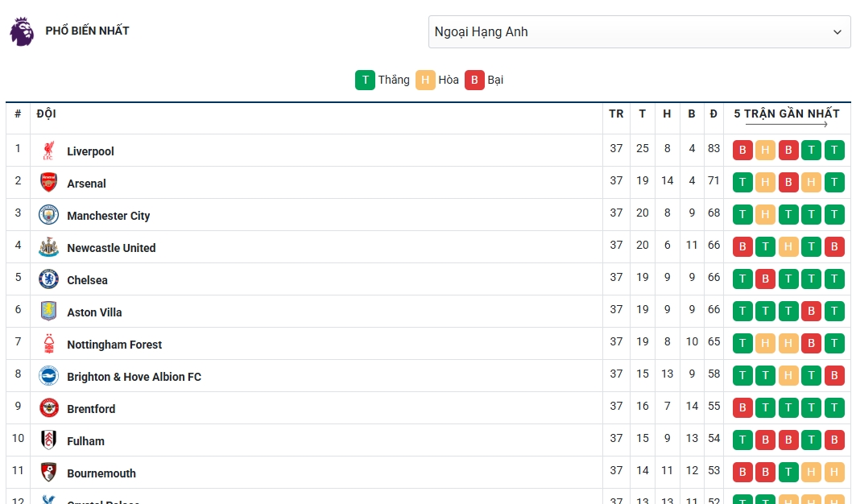This screenshot has height=504, width=852.
Task: Click the rank number 10 for Fulham
Action: (x=18, y=438)
